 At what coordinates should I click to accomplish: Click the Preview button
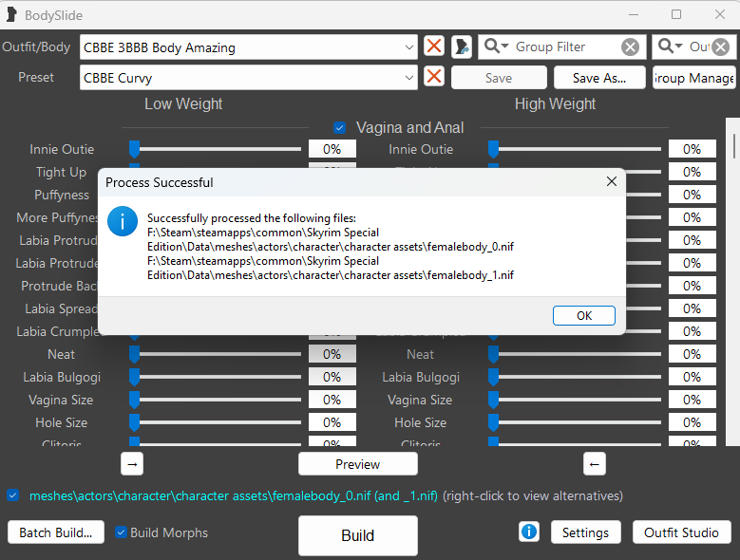pyautogui.click(x=358, y=464)
